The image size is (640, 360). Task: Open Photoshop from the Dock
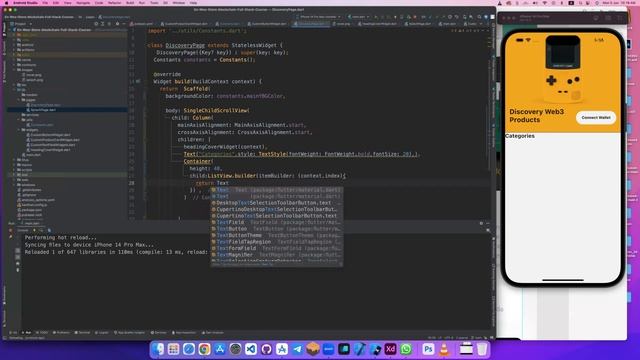[x=428, y=349]
